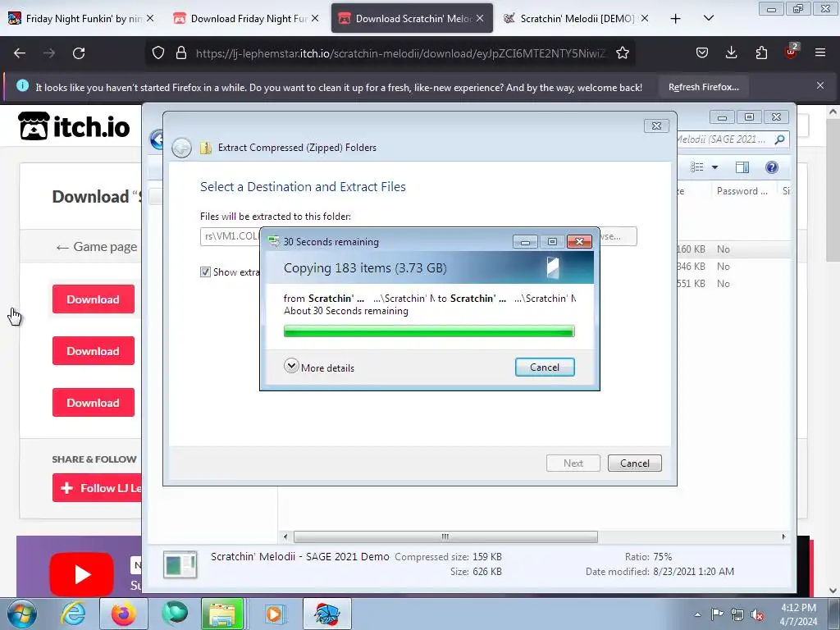840x630 pixels.
Task: Click the extraction destination folder path field
Action: (230, 236)
